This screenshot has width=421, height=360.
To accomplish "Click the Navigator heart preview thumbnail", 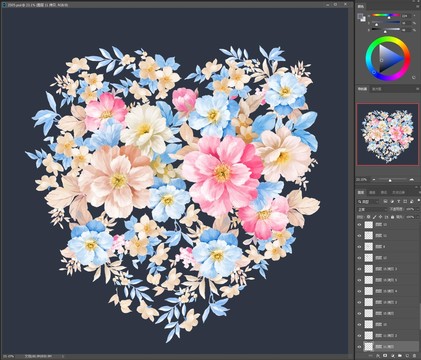I will pyautogui.click(x=388, y=134).
